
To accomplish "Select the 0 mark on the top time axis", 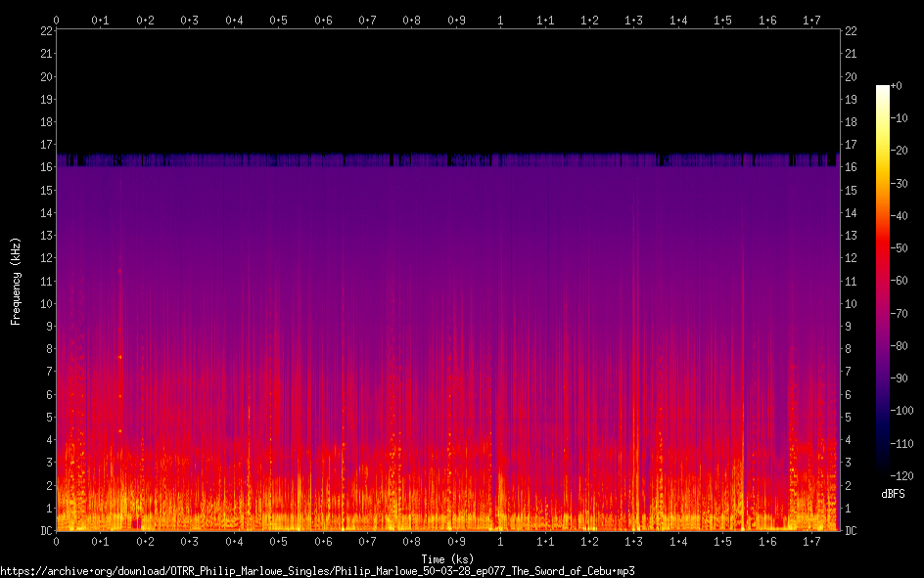I will click(57, 20).
